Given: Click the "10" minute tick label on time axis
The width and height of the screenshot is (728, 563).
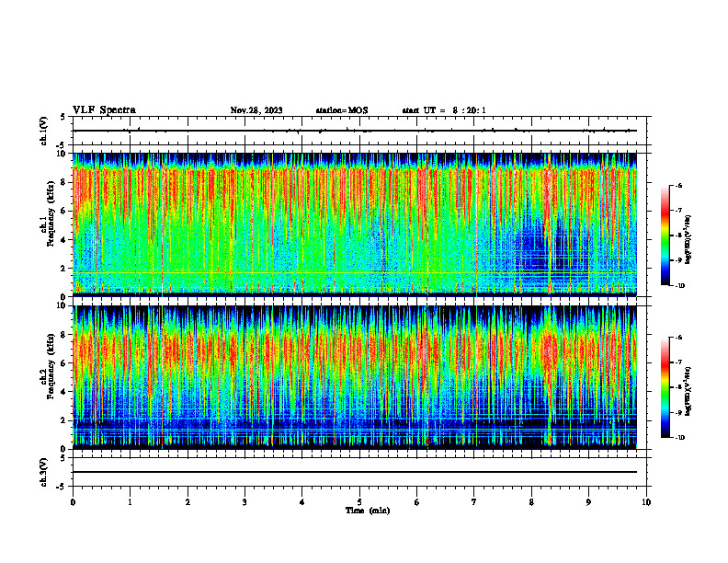Looking at the screenshot, I should coord(646,502).
